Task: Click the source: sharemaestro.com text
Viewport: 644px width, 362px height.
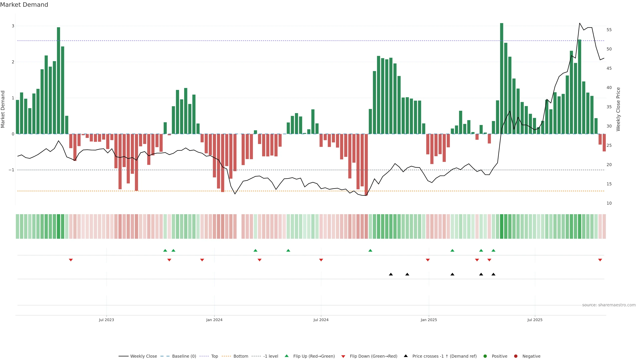Action: [609, 305]
